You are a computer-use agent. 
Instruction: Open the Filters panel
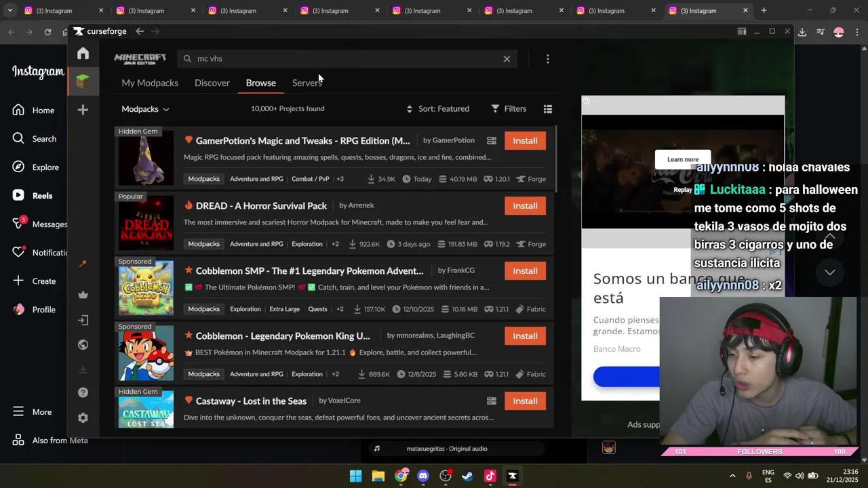(x=509, y=108)
